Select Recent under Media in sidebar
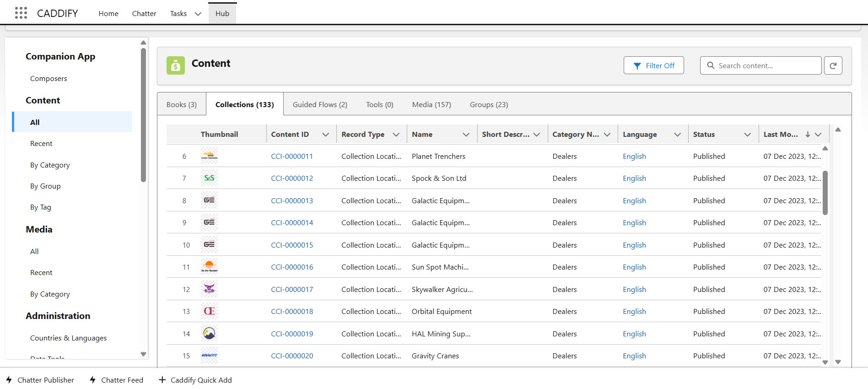 [x=41, y=273]
